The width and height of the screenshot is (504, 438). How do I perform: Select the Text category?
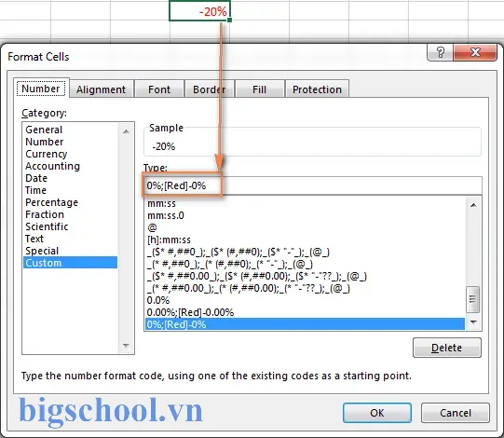70,239
